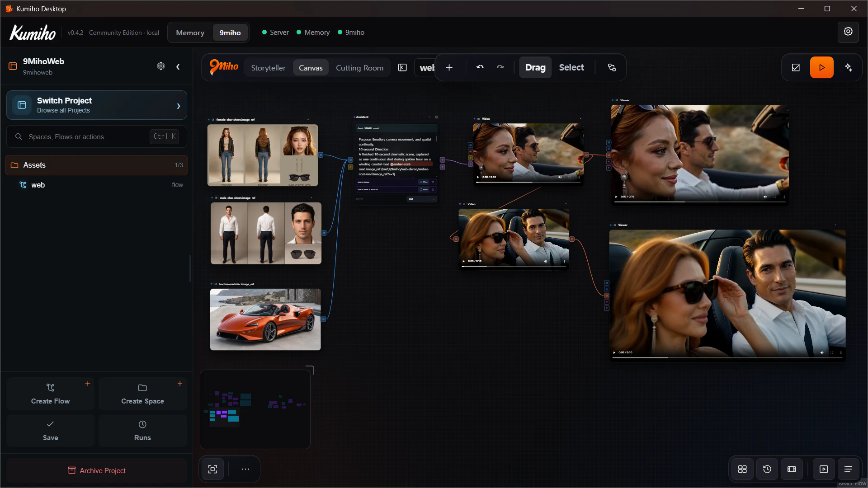Screen dimensions: 868x488
Task: Click the Kumiho logo in the header
Action: pyautogui.click(x=33, y=33)
